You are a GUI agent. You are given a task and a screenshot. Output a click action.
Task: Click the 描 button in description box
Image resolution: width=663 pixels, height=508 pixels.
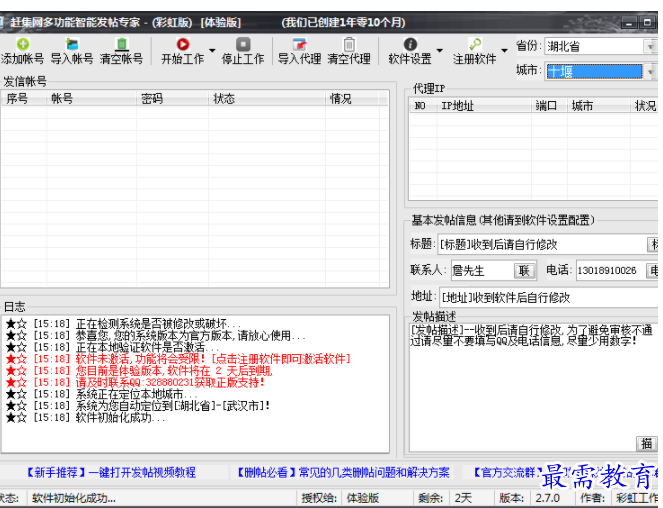pos(647,444)
